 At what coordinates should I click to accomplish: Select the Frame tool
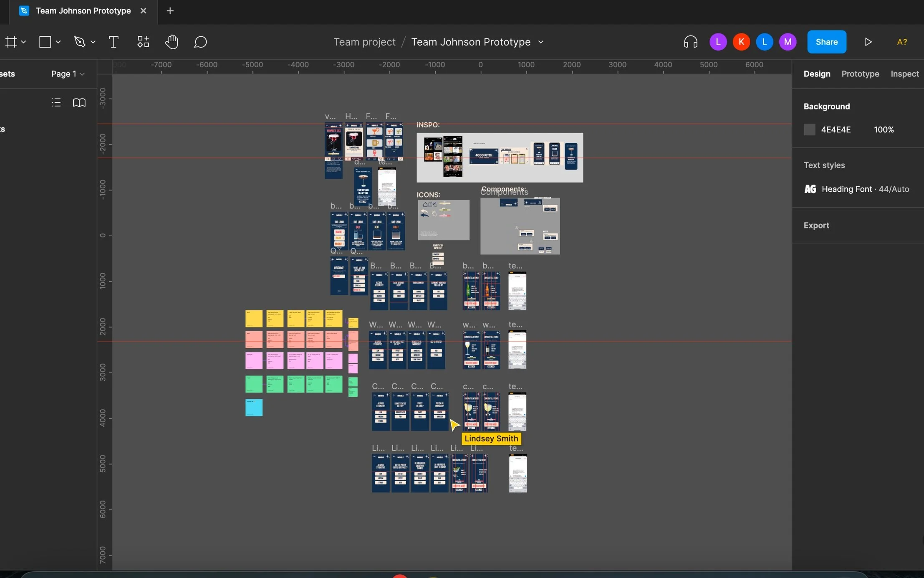pyautogui.click(x=11, y=42)
